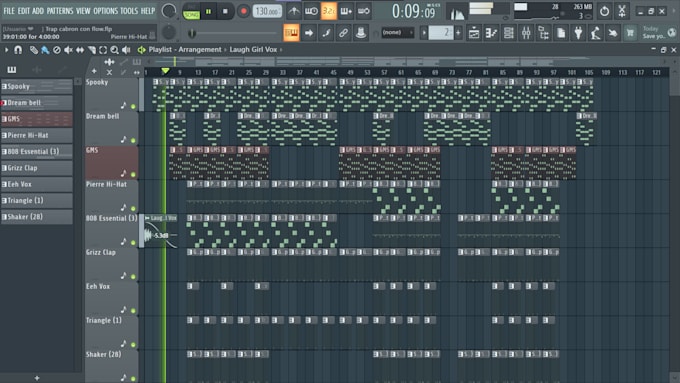Toggle the countdown before recording button
The width and height of the screenshot is (680, 383).
[329, 11]
